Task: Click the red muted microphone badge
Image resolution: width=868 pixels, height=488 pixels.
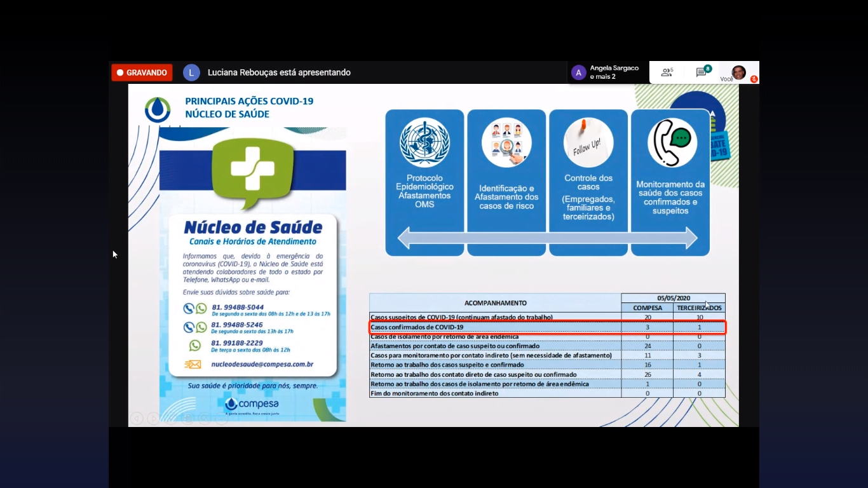Action: click(x=754, y=79)
